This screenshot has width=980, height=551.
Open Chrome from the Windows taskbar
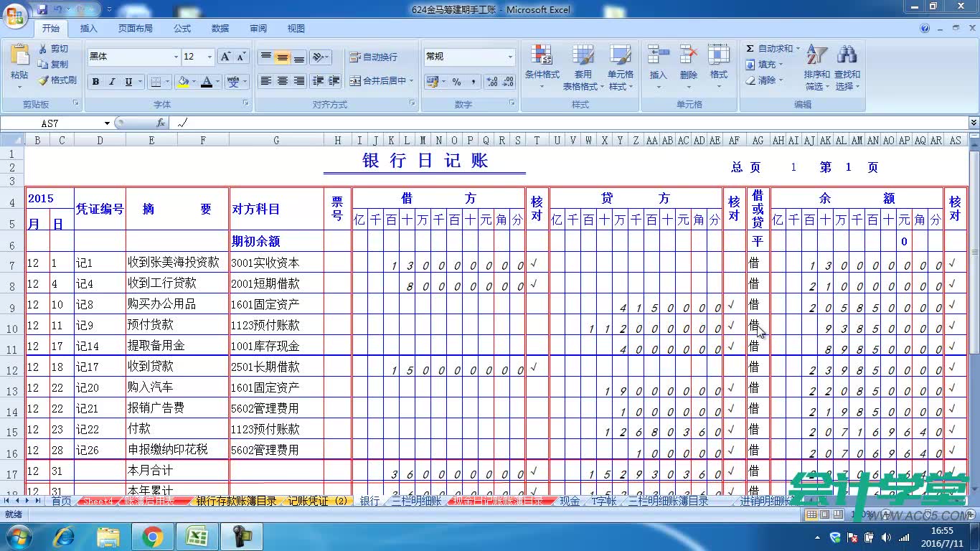[x=152, y=537]
